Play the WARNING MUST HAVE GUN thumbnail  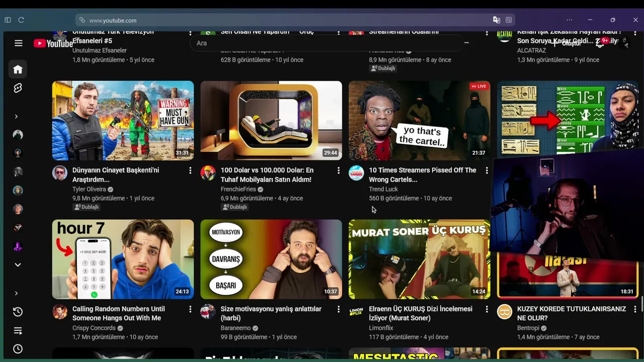[123, 121]
